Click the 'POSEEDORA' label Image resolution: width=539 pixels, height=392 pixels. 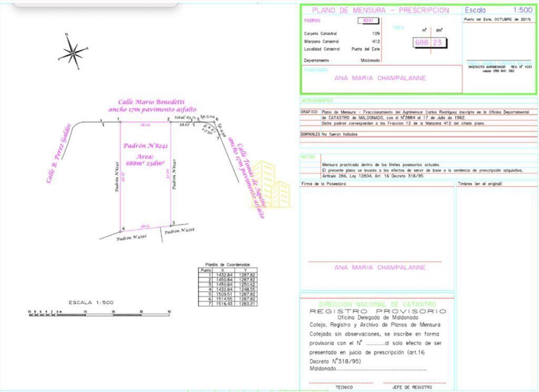coord(316,70)
